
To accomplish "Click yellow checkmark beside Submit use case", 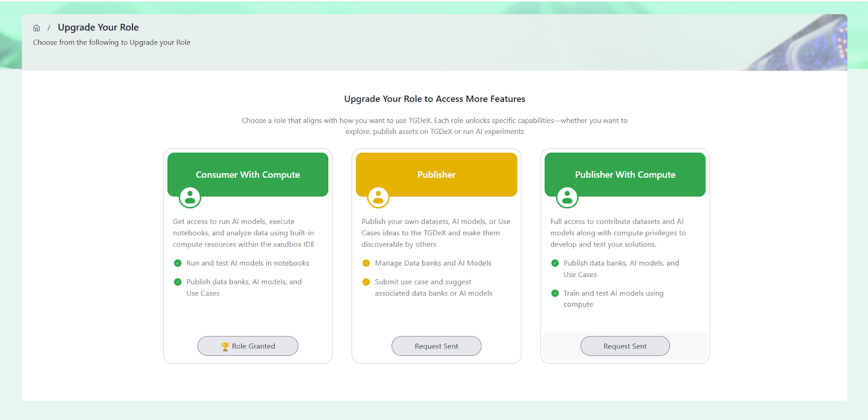I will click(x=366, y=282).
